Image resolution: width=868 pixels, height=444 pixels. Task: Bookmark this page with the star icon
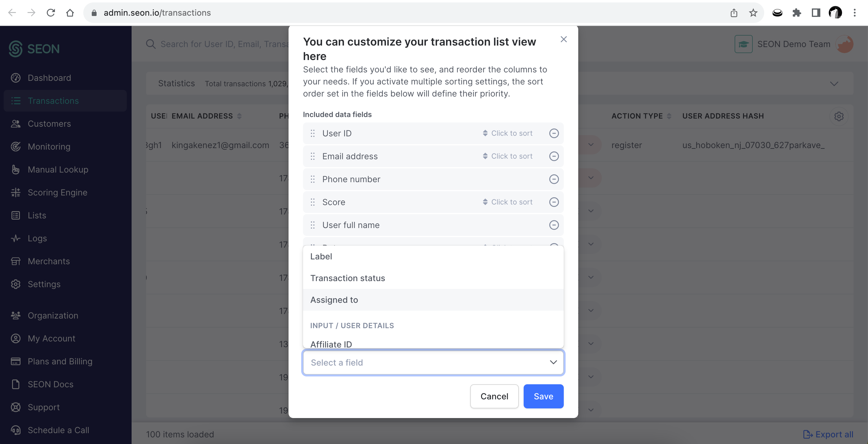pos(753,13)
